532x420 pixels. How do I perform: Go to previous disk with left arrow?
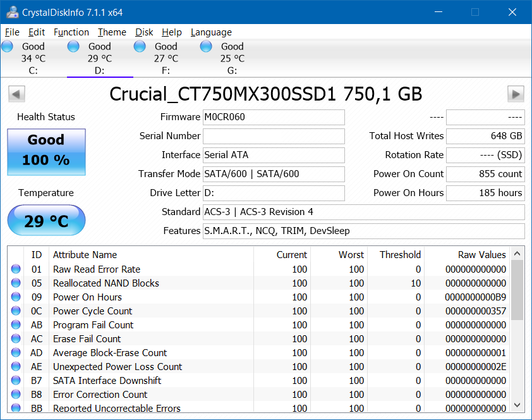16,94
